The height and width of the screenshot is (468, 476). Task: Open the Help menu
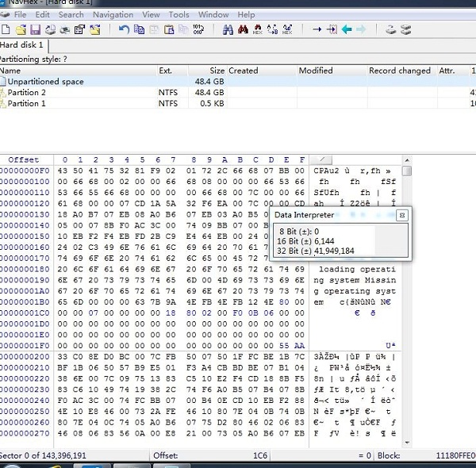(246, 14)
